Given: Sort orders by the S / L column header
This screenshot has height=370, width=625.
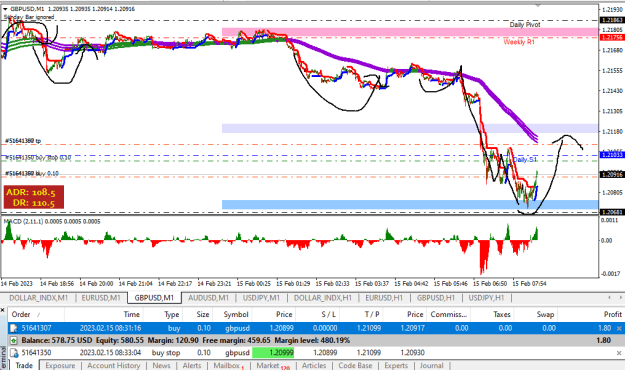Looking at the screenshot, I should click(x=318, y=315).
